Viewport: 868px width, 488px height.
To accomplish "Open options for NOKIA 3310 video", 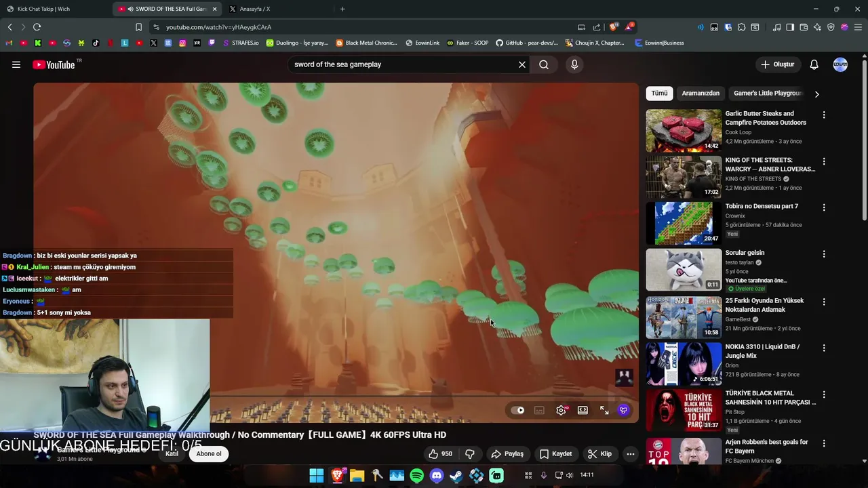I will [824, 348].
